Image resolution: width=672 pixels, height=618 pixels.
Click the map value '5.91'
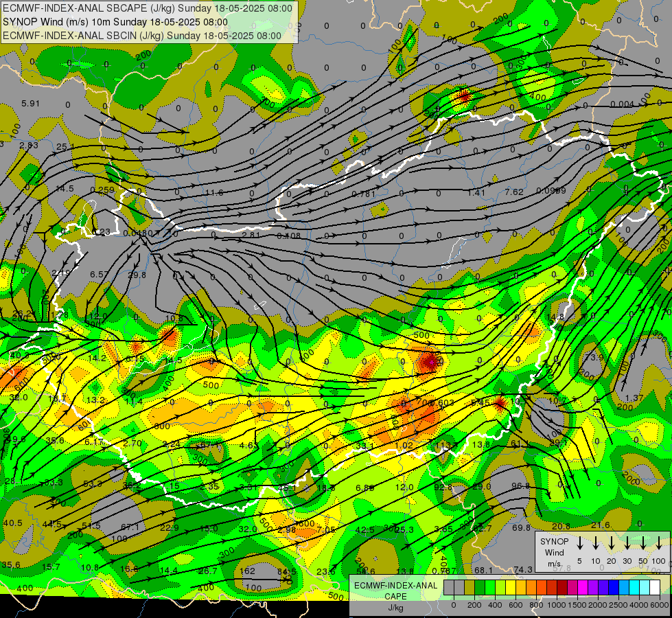pos(30,104)
